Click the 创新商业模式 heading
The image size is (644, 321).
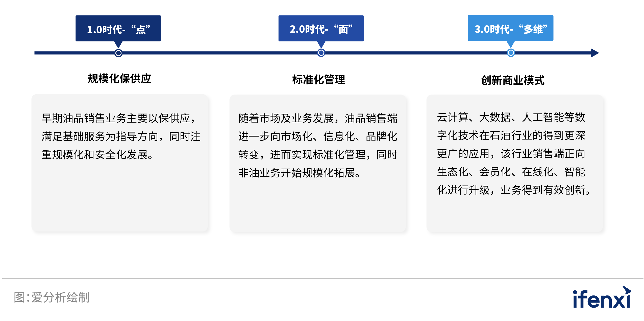513,80
